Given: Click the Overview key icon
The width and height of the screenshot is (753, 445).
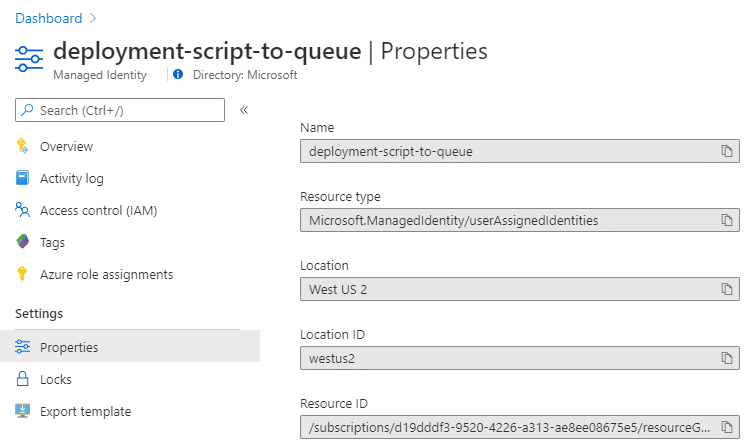Looking at the screenshot, I should [x=22, y=146].
